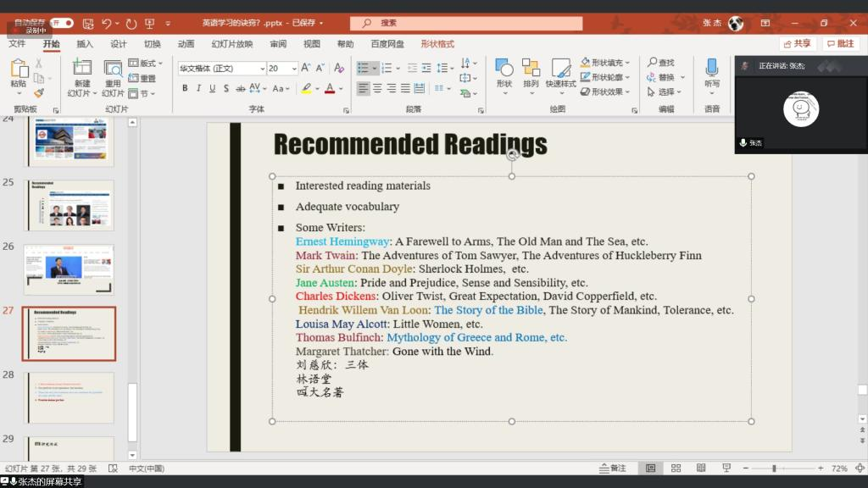Viewport: 868px width, 488px height.
Task: Click the 72% zoom level
Action: click(839, 468)
